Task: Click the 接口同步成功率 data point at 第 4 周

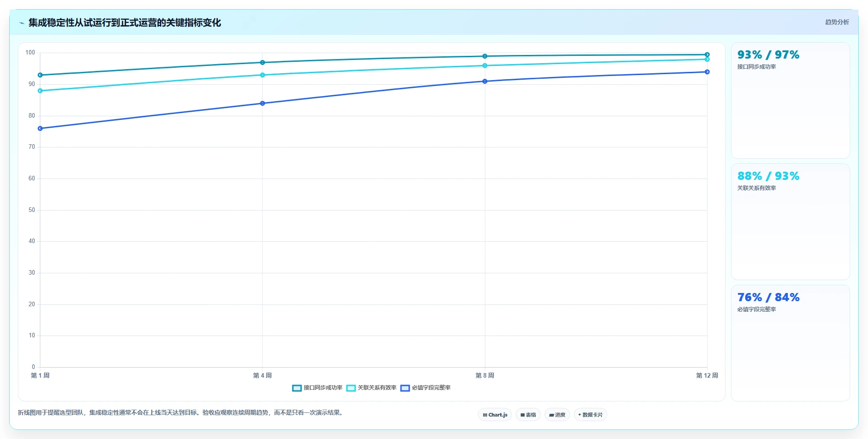Action: click(x=263, y=63)
